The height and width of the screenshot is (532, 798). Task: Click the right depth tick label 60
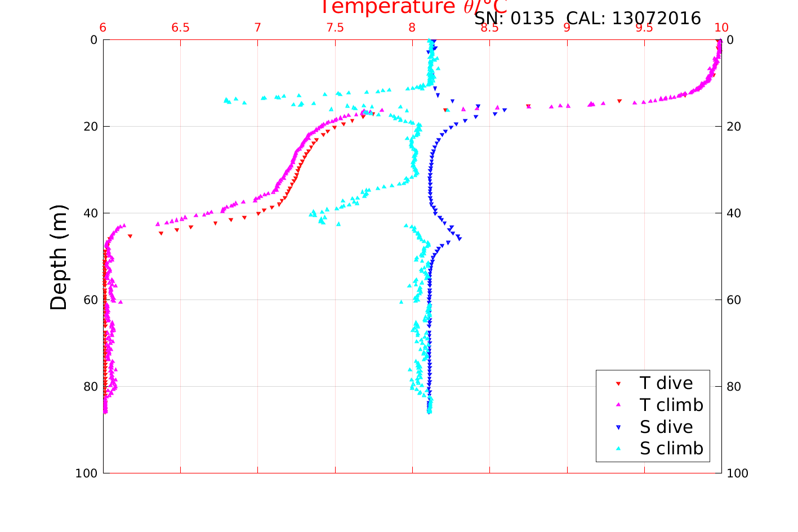point(734,300)
